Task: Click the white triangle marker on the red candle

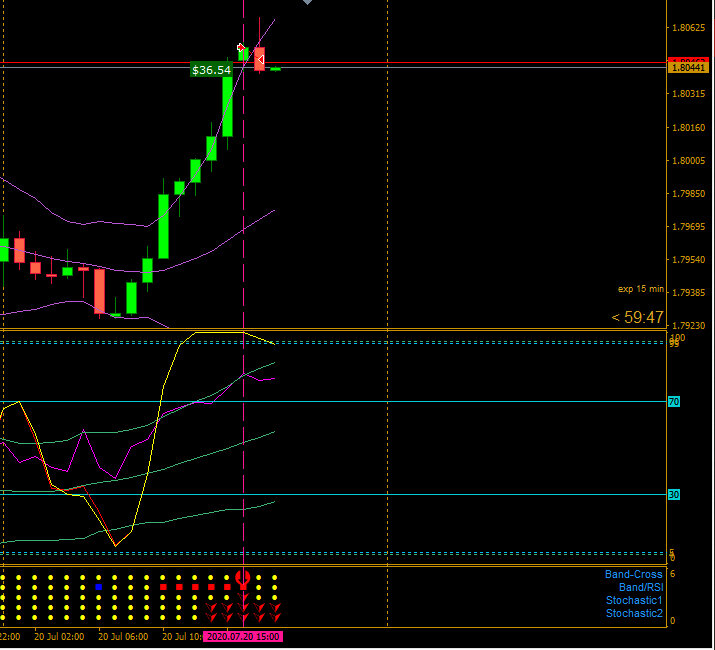Action: coord(260,60)
